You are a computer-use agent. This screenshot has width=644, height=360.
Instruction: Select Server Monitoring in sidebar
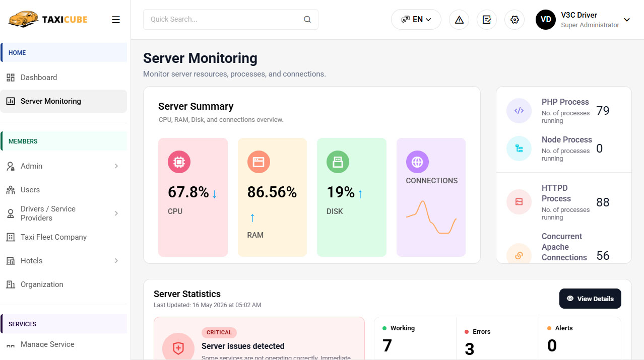pos(63,101)
